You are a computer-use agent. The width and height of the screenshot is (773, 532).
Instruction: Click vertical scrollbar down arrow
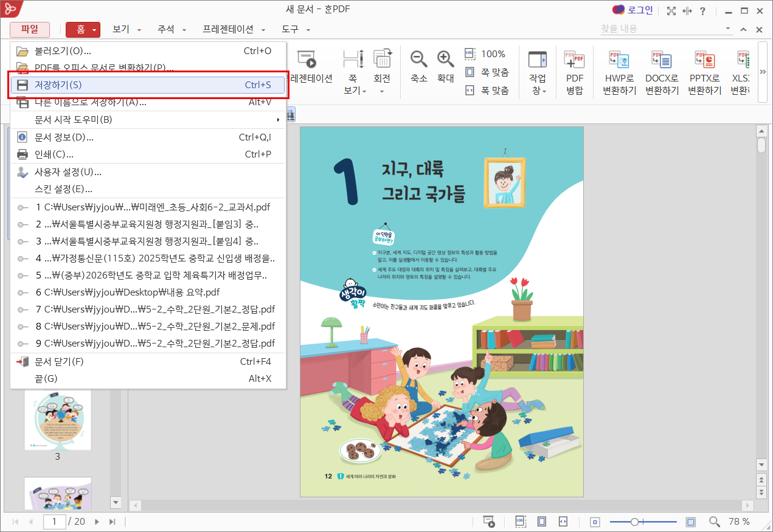(x=761, y=465)
